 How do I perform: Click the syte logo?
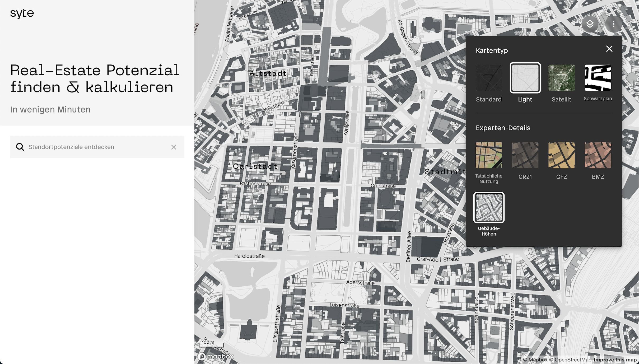point(22,13)
